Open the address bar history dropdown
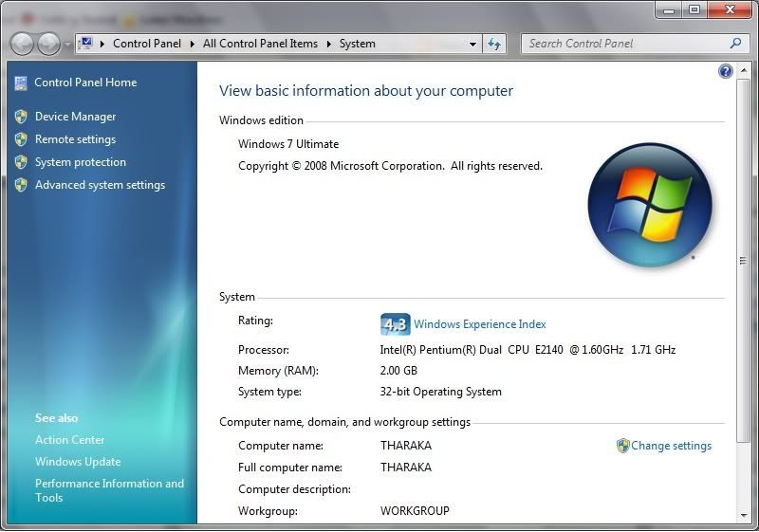Image resolution: width=759 pixels, height=532 pixels. pos(472,44)
